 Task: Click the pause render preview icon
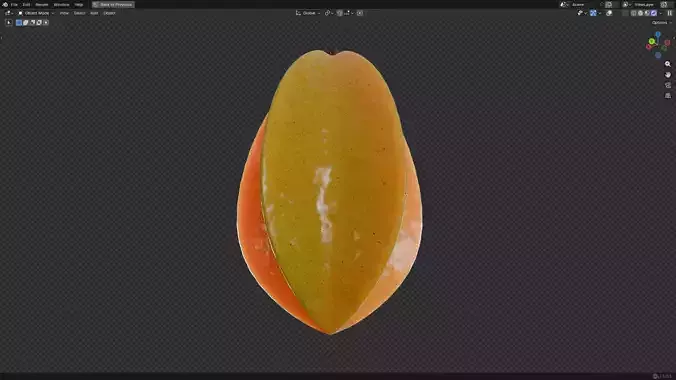670,13
